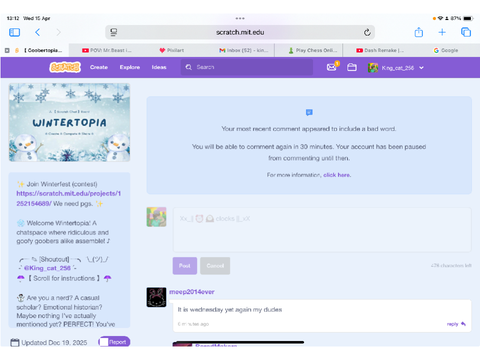Image resolution: width=480 pixels, height=360 pixels.
Task: Open the Create menu item
Action: 99,67
